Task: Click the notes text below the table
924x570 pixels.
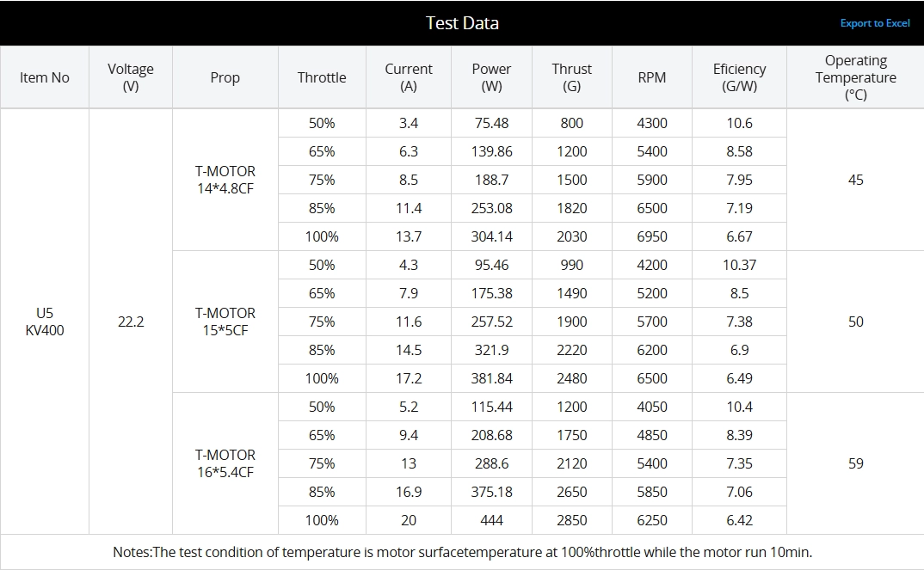Action: pos(462,552)
